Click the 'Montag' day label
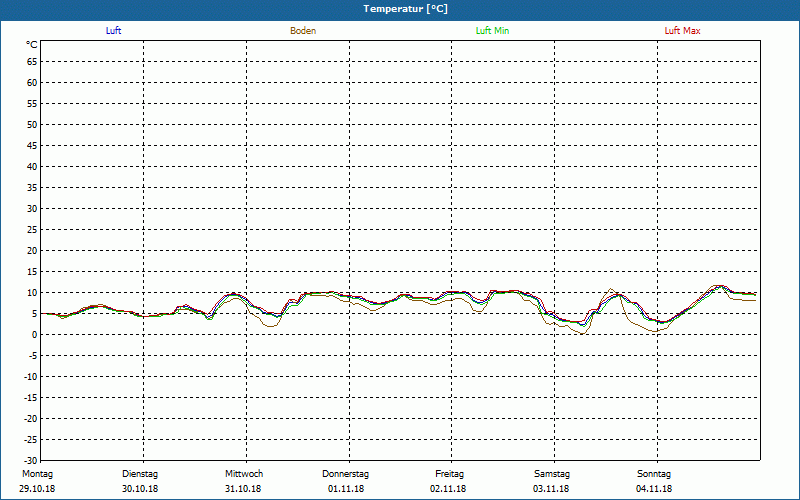Screen dimensions: 800x500 click(x=37, y=474)
